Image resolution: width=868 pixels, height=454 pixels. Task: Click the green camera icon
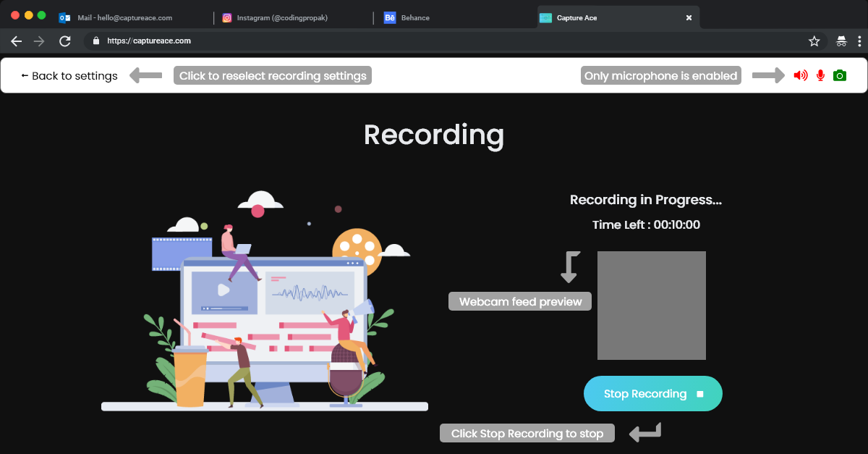click(x=839, y=75)
